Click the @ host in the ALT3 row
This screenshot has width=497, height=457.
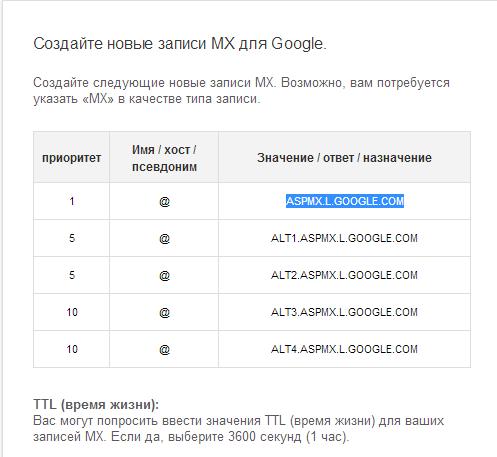[164, 312]
